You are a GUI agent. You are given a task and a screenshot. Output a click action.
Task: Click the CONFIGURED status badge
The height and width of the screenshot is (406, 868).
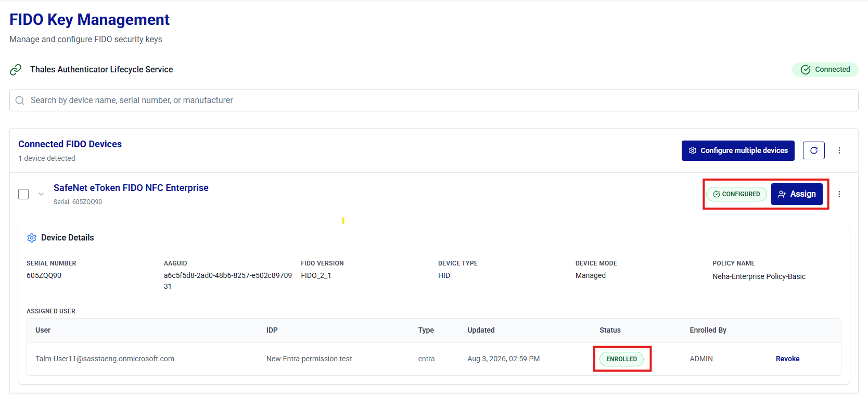tap(736, 194)
